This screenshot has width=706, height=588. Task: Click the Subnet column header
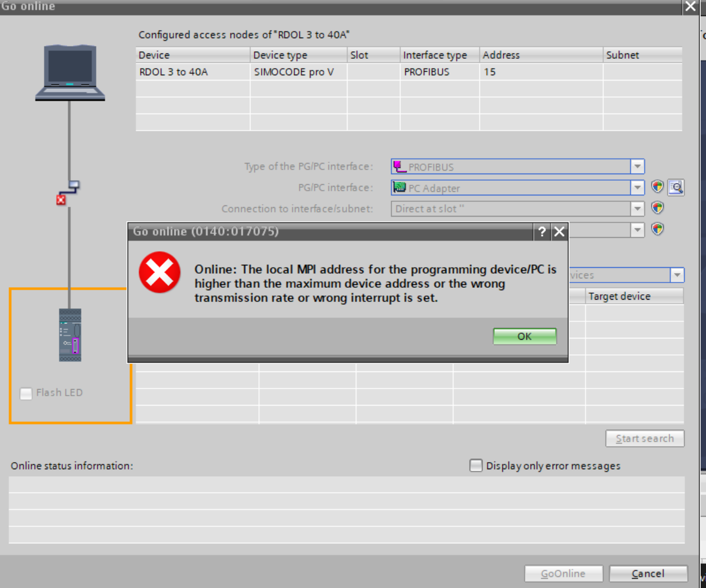tap(643, 55)
